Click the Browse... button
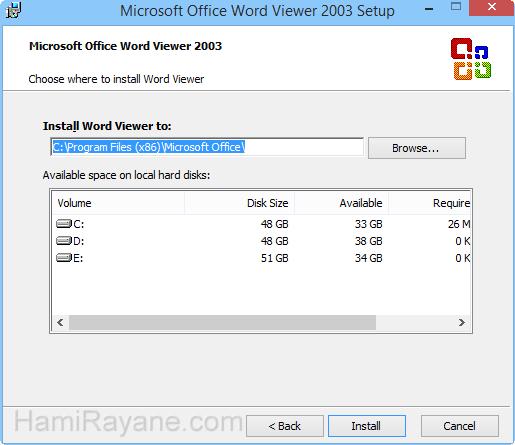Image resolution: width=515 pixels, height=445 pixels. pos(417,148)
